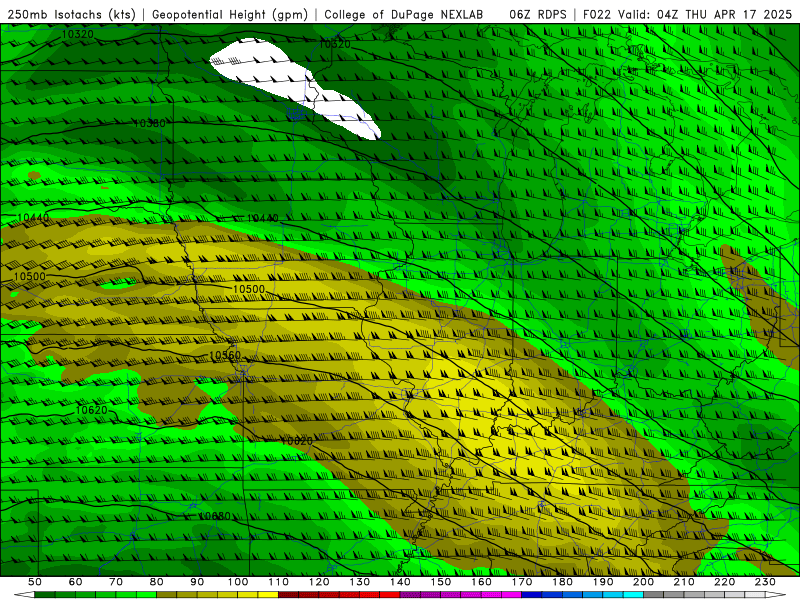Click the darkest green swatch on the legend

pyautogui.click(x=45, y=595)
